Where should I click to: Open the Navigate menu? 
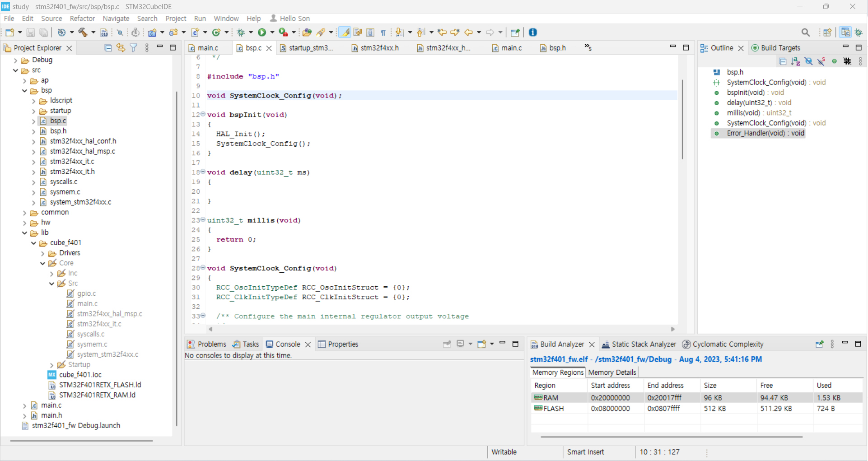[x=116, y=19]
